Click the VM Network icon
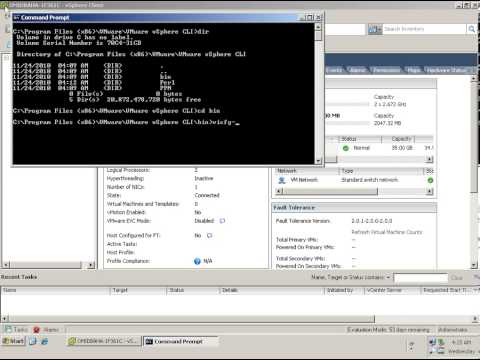The width and height of the screenshot is (480, 360). 282,180
